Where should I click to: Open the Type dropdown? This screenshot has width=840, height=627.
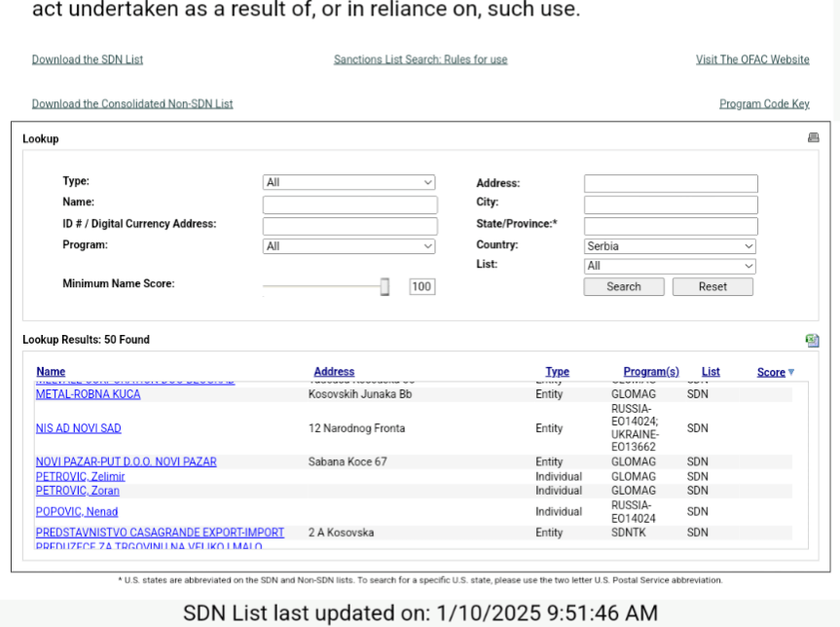click(348, 182)
